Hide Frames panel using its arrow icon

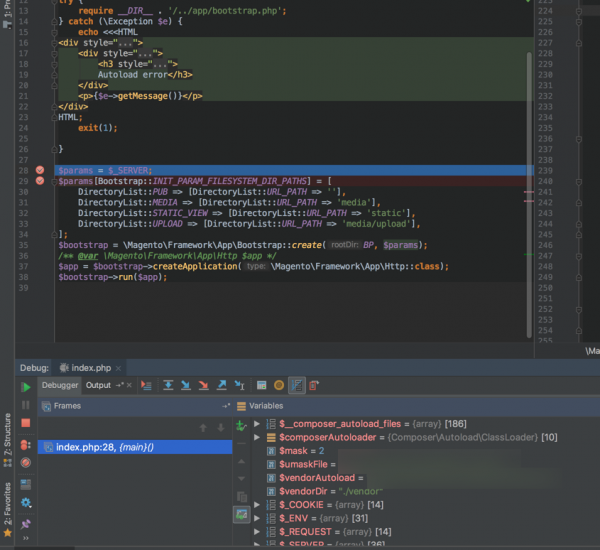point(226,406)
